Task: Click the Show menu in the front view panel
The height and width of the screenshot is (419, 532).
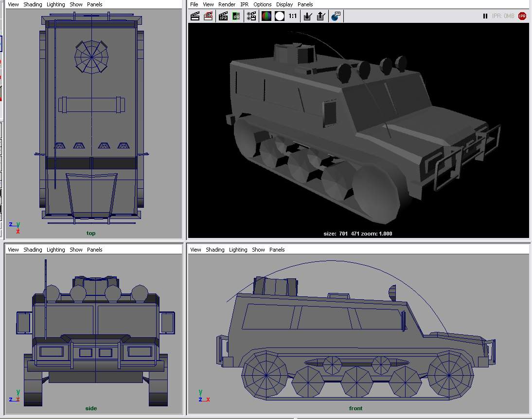Action: 258,250
